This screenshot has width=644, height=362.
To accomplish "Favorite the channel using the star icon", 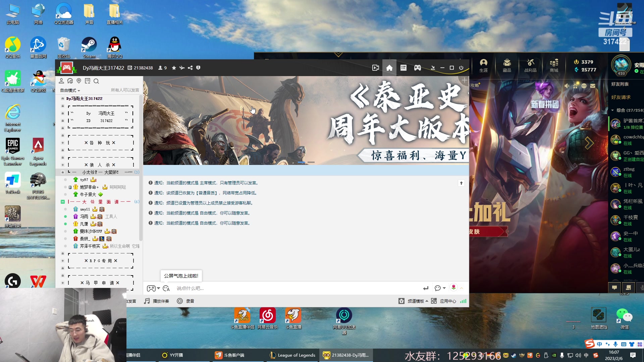I will [174, 68].
